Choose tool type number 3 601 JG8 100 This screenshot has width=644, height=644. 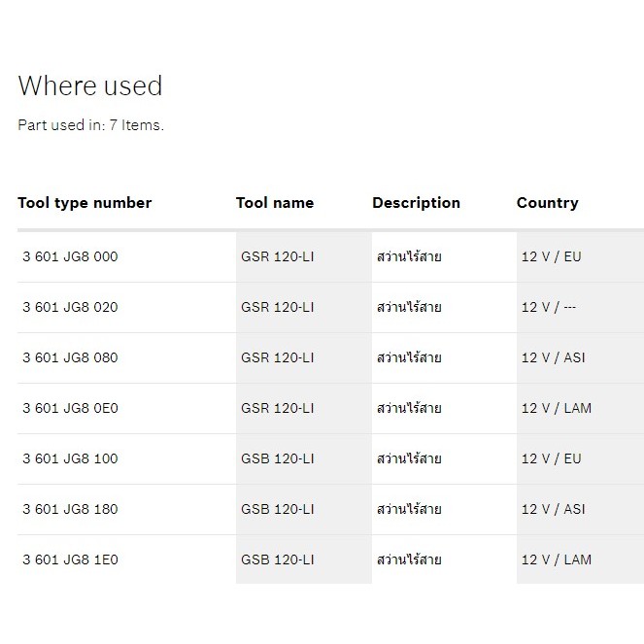click(70, 459)
